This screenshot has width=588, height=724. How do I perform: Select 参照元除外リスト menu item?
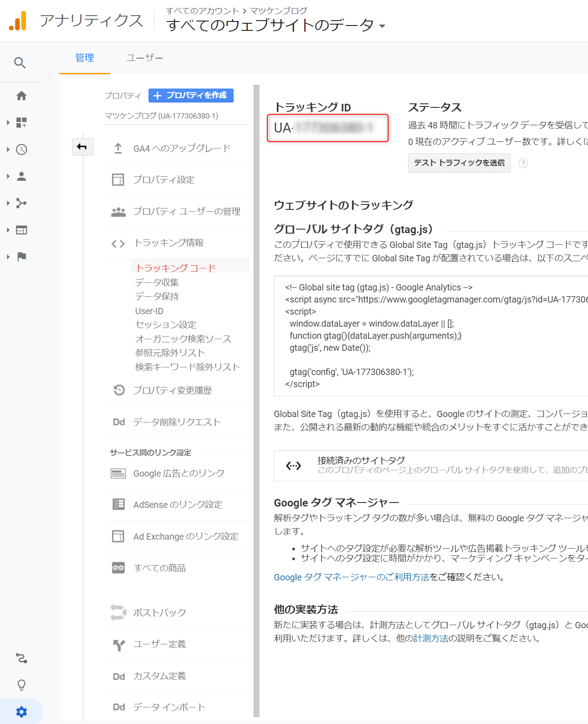170,353
